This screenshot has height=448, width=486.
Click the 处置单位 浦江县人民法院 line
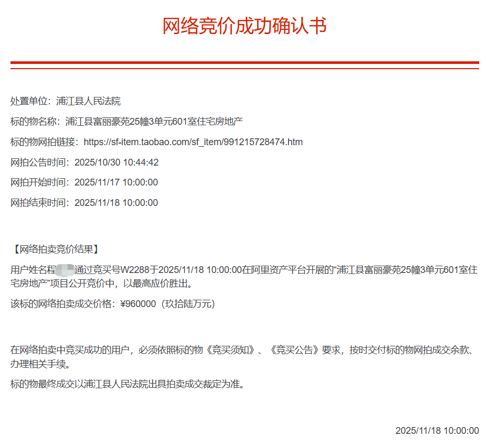[x=65, y=101]
